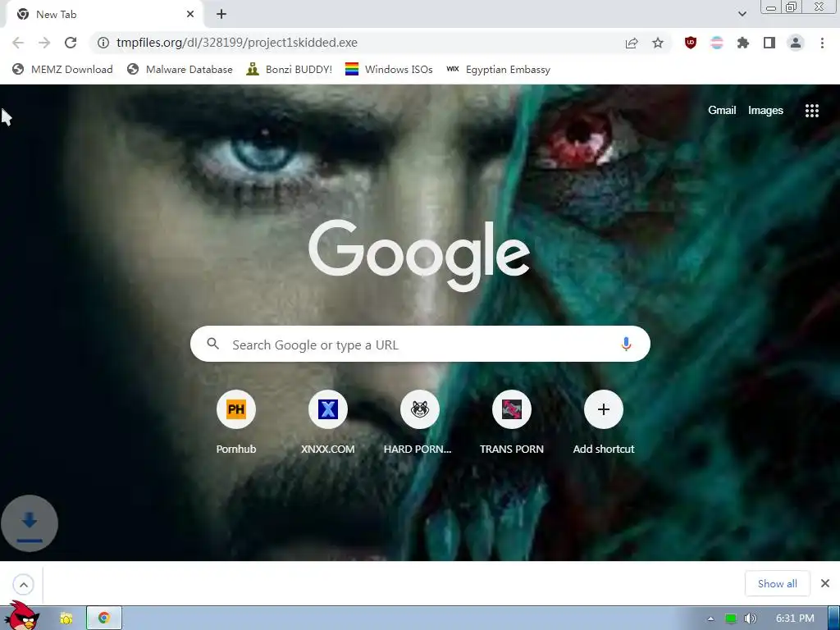Expand the download item chevron
Viewport: 840px width, 630px height.
tap(24, 584)
